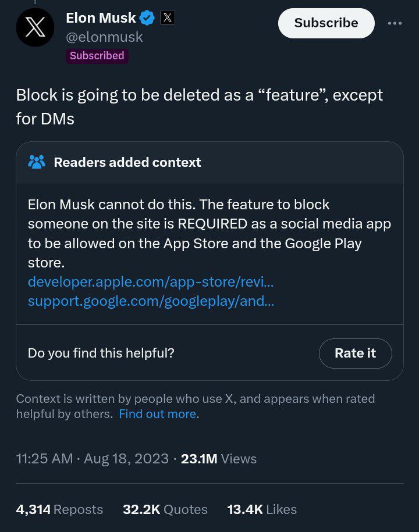Viewport: 419px width, 532px height.
Task: Open the @elonmusk handle link
Action: [104, 37]
